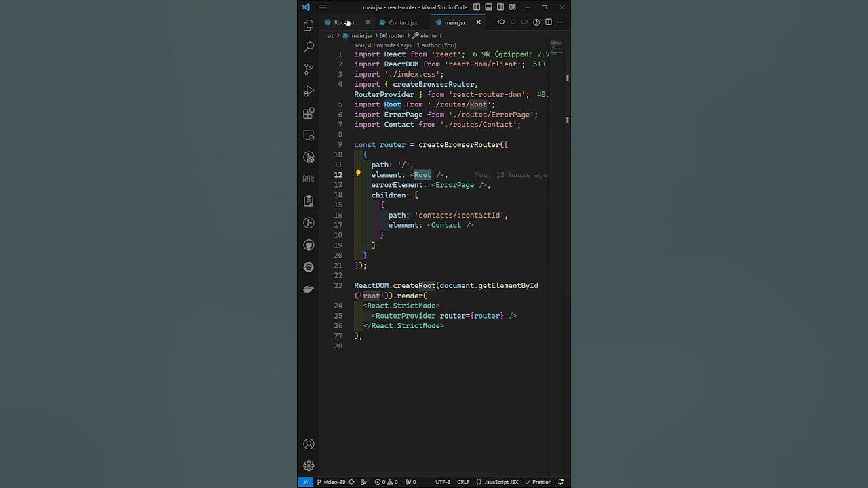Open the Manage gear menu
This screenshot has width=868, height=488.
[x=309, y=466]
